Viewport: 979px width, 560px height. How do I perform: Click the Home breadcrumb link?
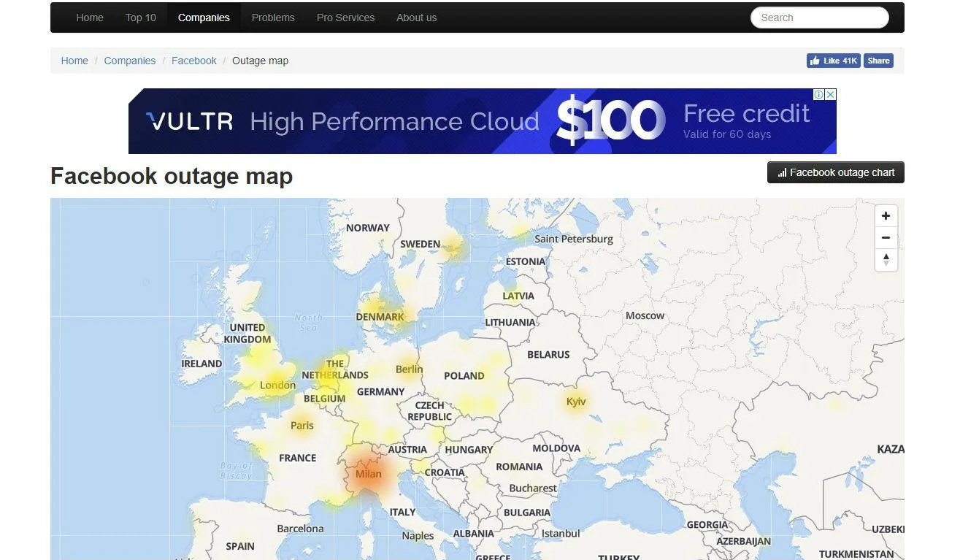coord(74,61)
